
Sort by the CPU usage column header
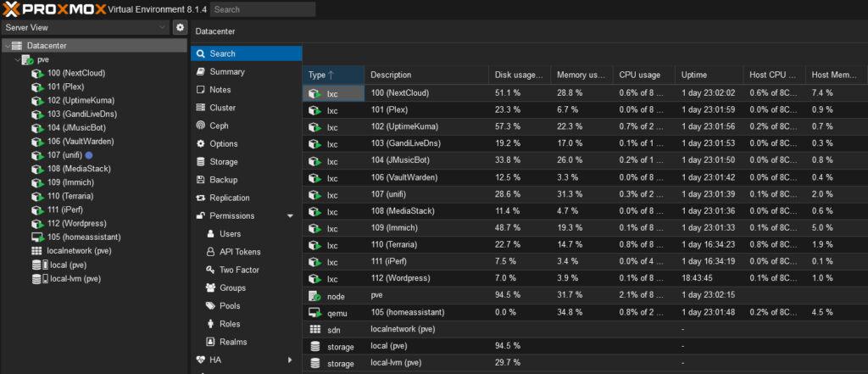(x=644, y=75)
